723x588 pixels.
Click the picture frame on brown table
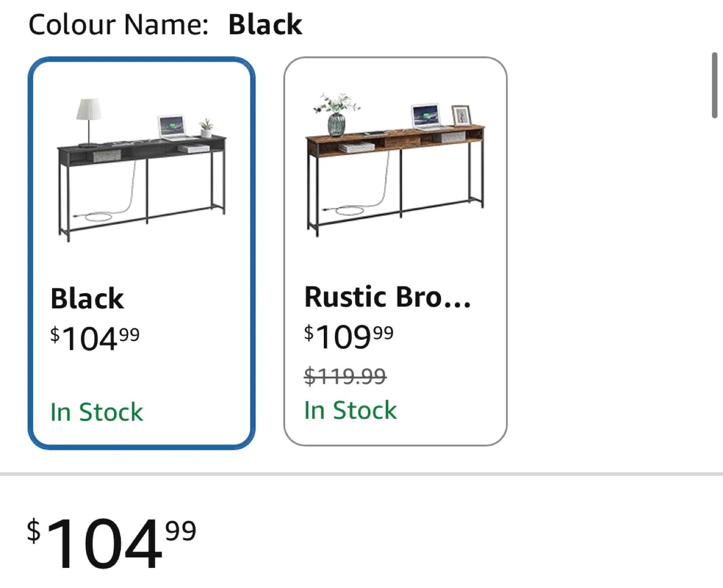coord(461,115)
